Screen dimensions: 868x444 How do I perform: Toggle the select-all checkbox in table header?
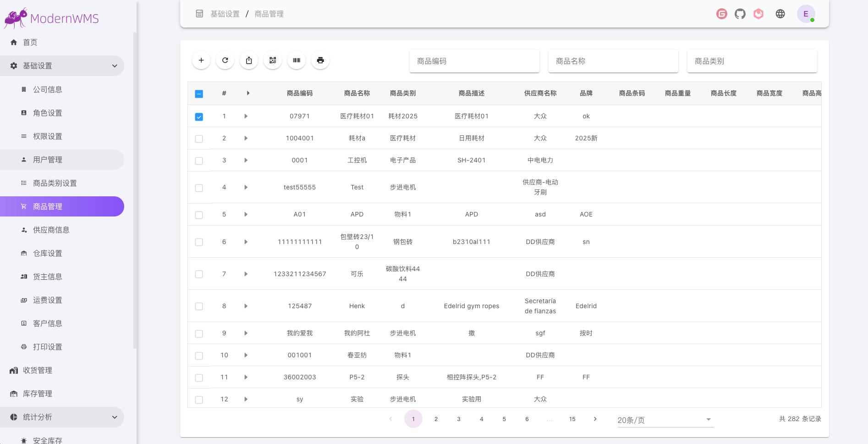199,93
